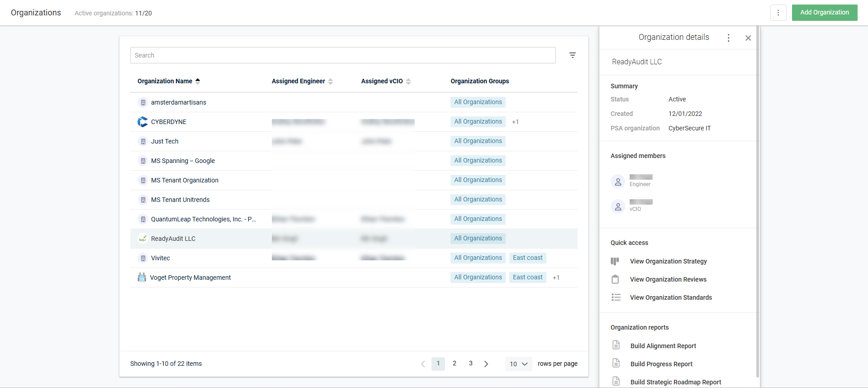Click the View Organization Standards list icon
The height and width of the screenshot is (388, 868).
(616, 297)
